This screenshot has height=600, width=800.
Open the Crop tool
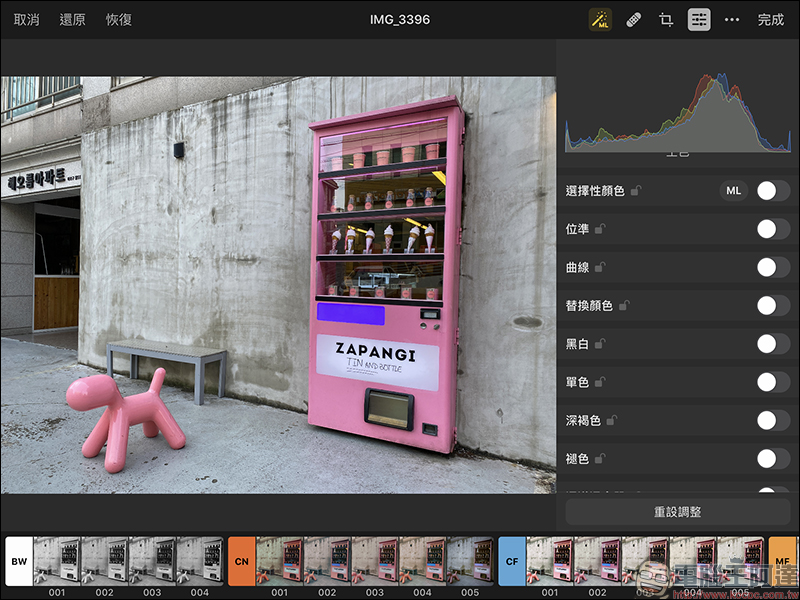tap(666, 20)
